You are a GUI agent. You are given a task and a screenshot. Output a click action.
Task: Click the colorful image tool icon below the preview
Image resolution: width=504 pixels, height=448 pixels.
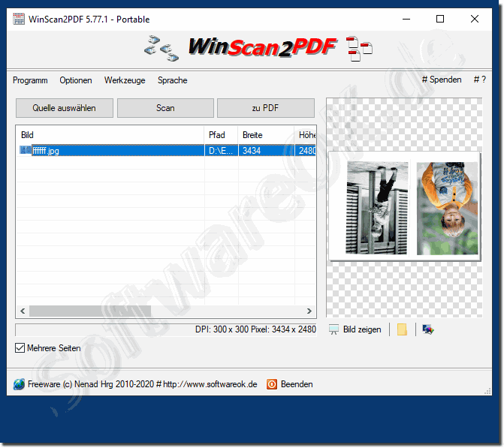pos(428,329)
